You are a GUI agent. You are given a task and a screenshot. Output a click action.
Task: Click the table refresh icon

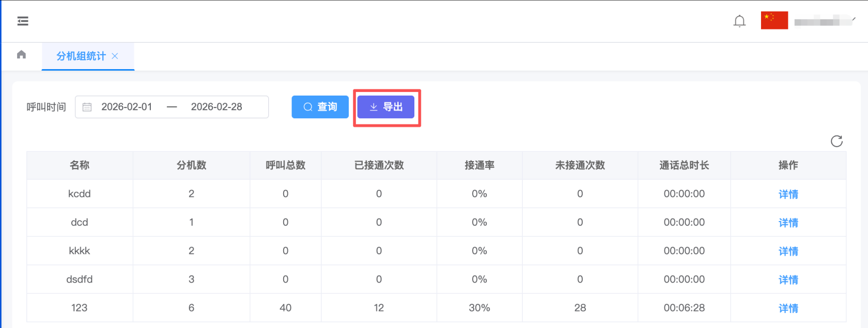836,141
